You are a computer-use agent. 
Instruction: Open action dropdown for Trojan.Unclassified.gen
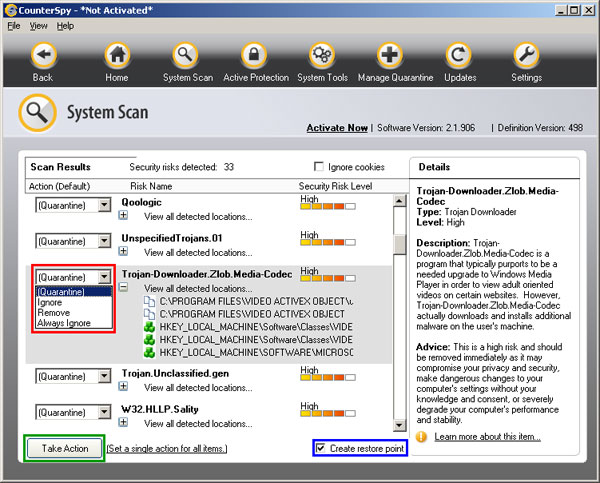pos(104,377)
